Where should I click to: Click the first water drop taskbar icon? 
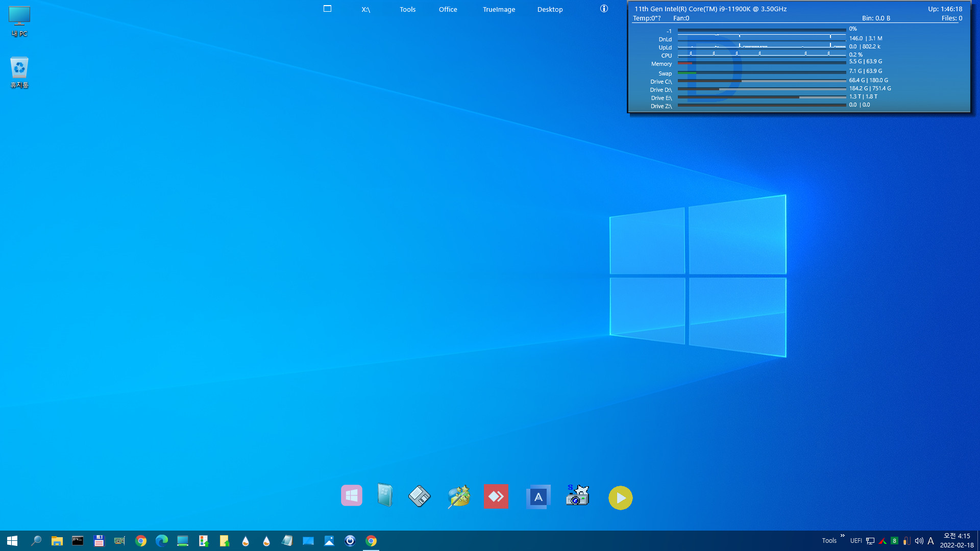(246, 541)
